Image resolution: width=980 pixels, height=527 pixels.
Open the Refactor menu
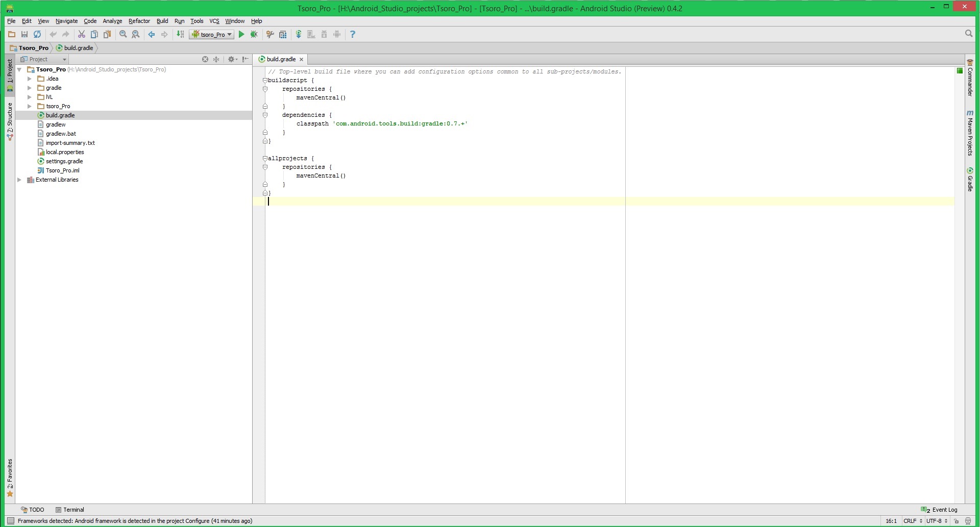tap(139, 21)
